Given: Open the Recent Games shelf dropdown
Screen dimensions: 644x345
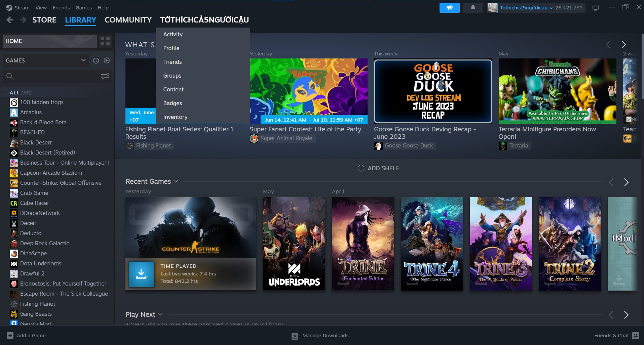Looking at the screenshot, I should click(x=176, y=181).
